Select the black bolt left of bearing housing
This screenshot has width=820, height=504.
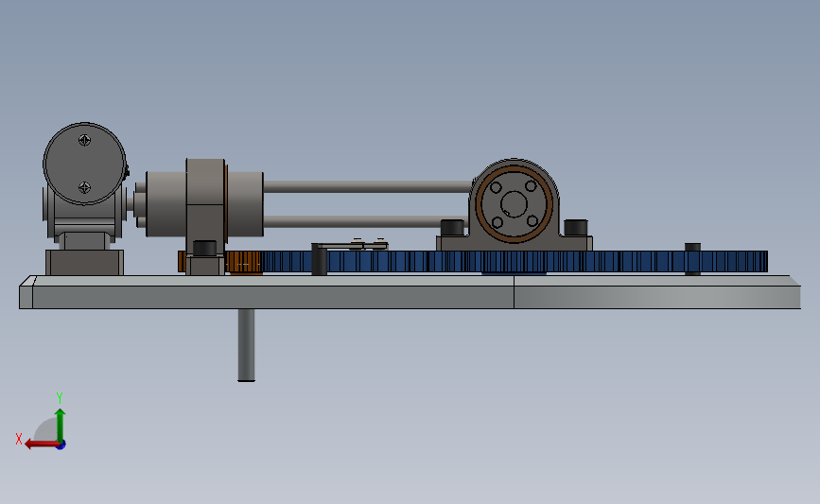click(x=452, y=228)
